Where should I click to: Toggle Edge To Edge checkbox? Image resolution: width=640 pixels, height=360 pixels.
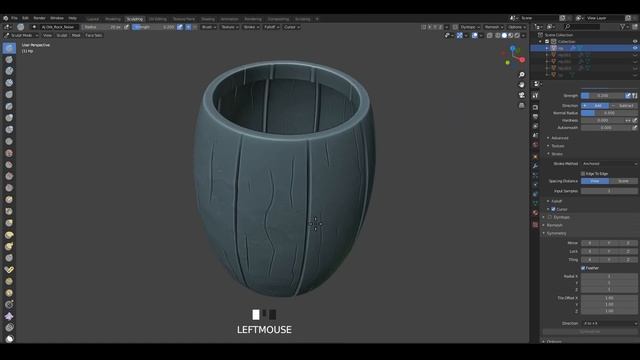(583, 173)
